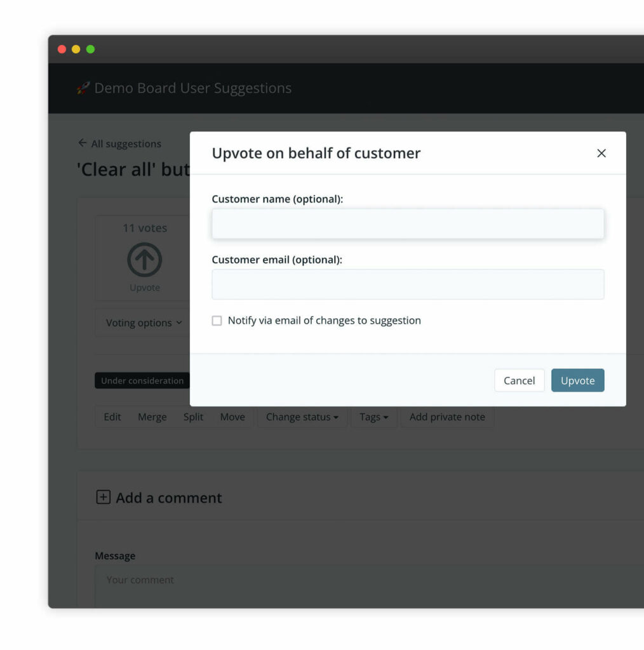Screen dimensions: 644x650
Task: Click into the Customer email field
Action: point(408,284)
